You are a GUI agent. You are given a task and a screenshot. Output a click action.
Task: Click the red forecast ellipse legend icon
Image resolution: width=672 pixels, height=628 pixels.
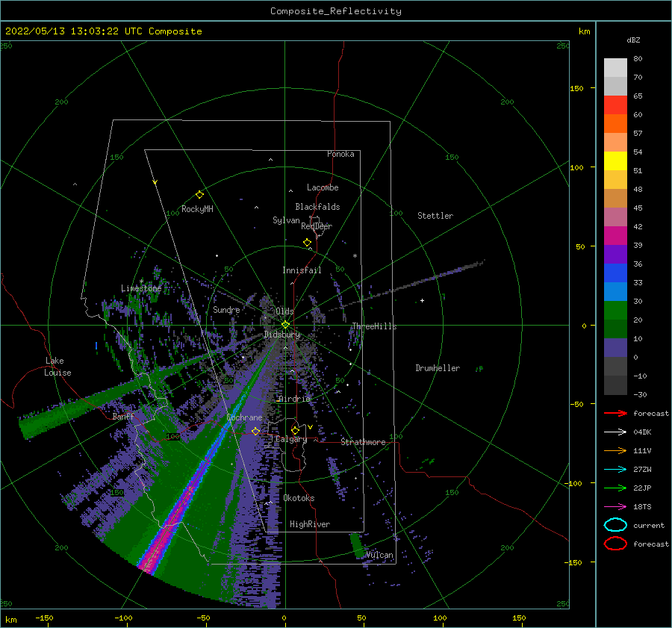615,544
